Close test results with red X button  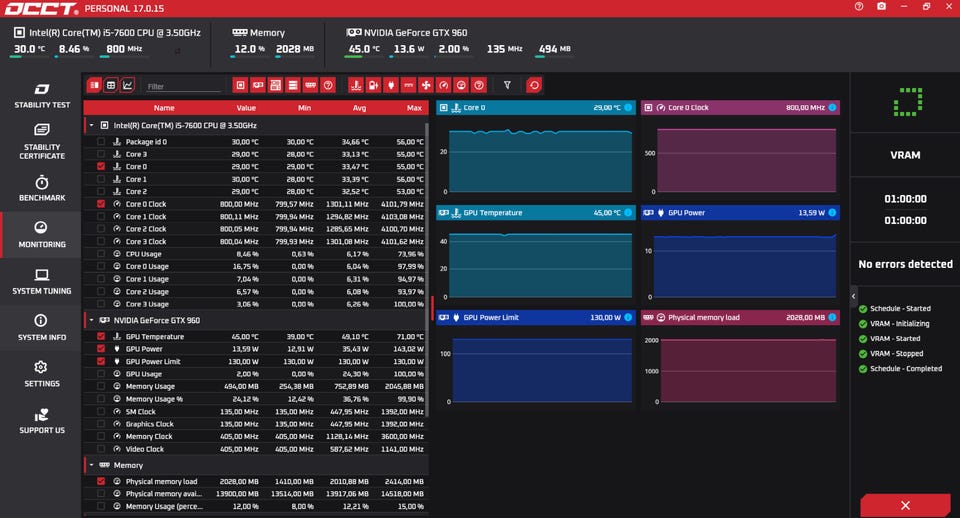click(905, 506)
